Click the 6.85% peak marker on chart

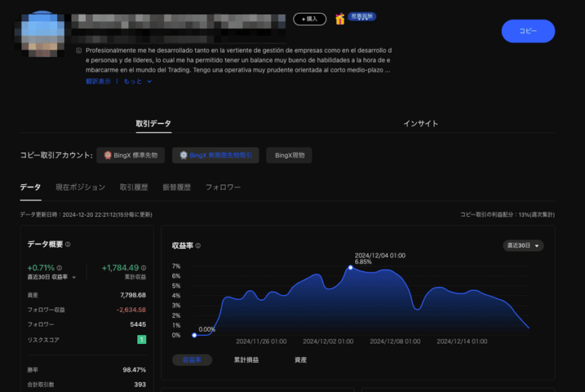coord(350,267)
